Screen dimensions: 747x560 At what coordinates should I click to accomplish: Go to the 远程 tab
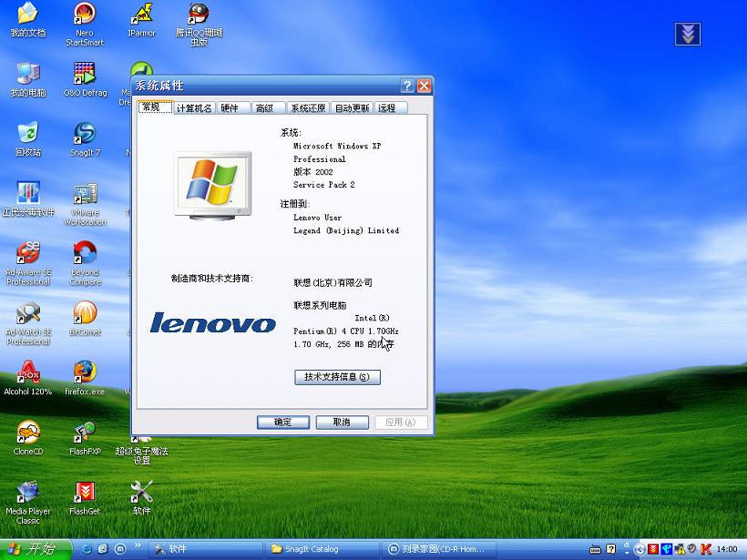click(391, 108)
